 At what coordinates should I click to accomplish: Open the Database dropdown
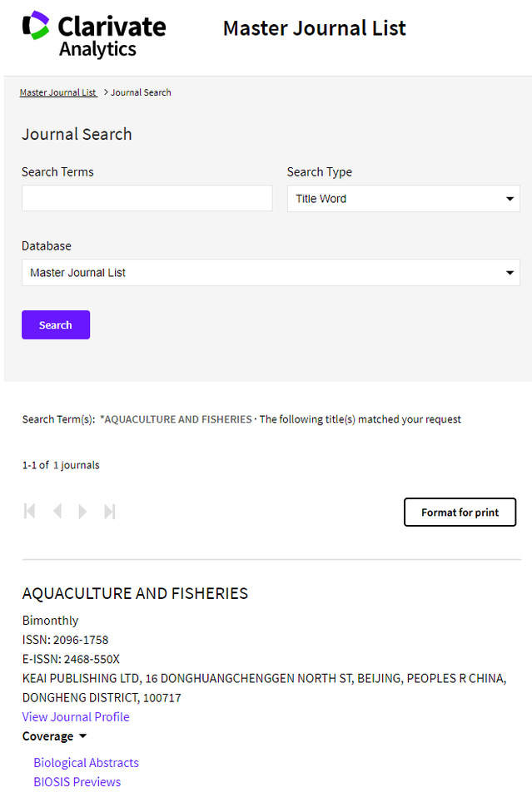(x=271, y=273)
